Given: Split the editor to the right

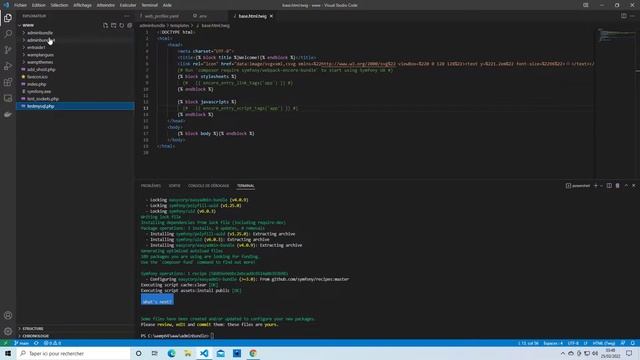Looking at the screenshot, I should click(x=624, y=16).
